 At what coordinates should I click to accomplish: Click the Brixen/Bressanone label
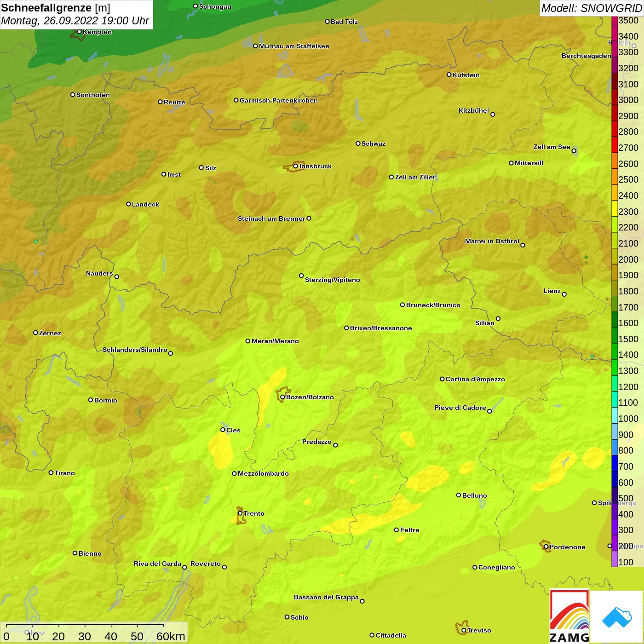(381, 328)
